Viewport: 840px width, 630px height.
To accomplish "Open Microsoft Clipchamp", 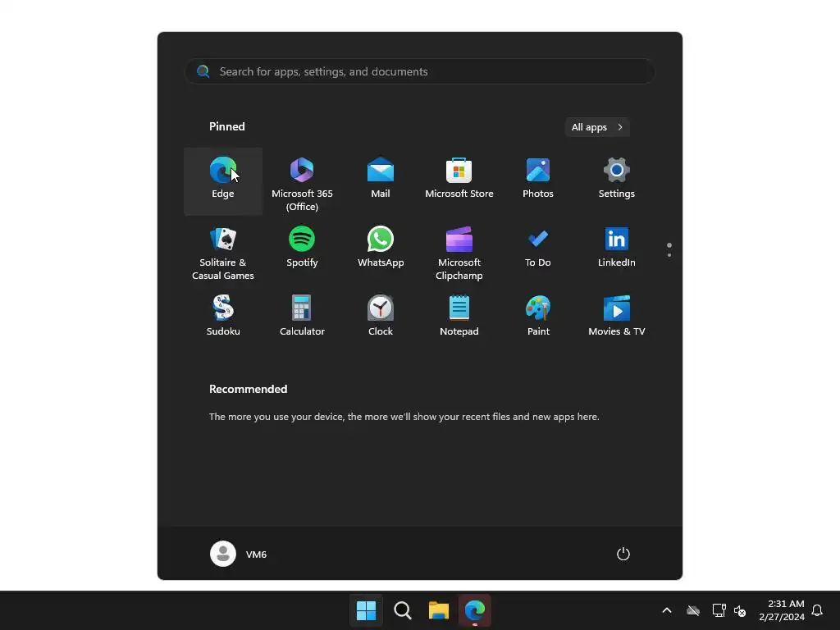I will point(459,251).
